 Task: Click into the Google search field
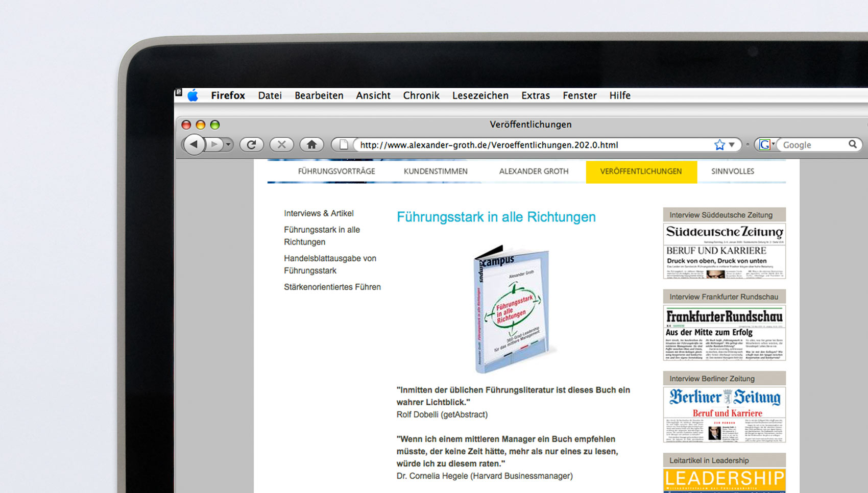pos(813,145)
